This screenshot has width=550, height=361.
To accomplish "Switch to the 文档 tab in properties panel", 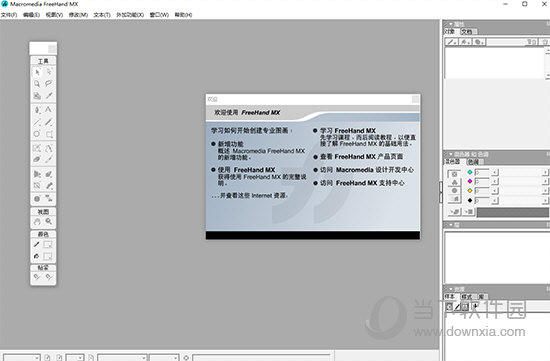I will click(x=467, y=32).
